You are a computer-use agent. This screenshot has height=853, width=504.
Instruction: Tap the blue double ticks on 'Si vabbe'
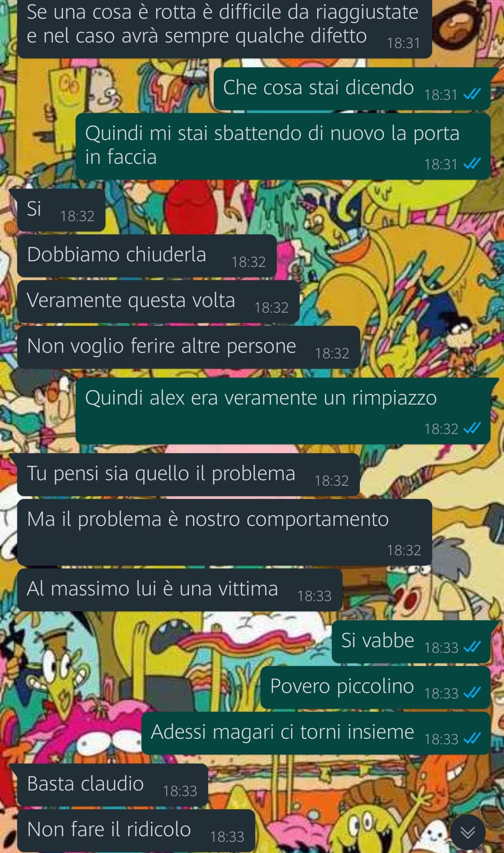coord(472,647)
